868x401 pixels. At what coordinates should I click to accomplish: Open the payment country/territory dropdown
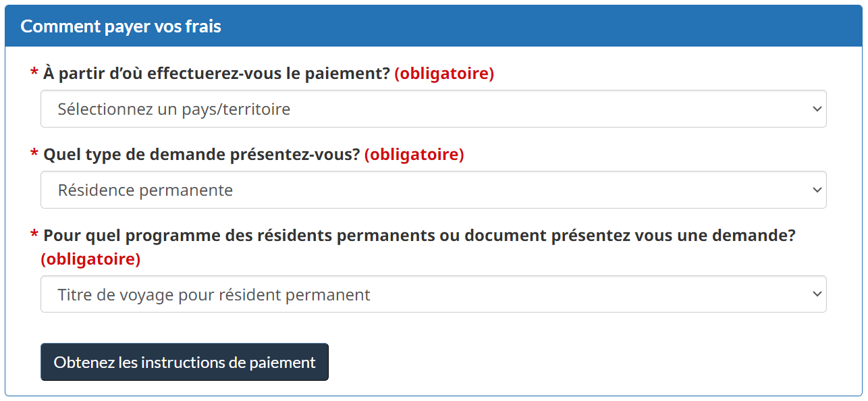coord(432,109)
